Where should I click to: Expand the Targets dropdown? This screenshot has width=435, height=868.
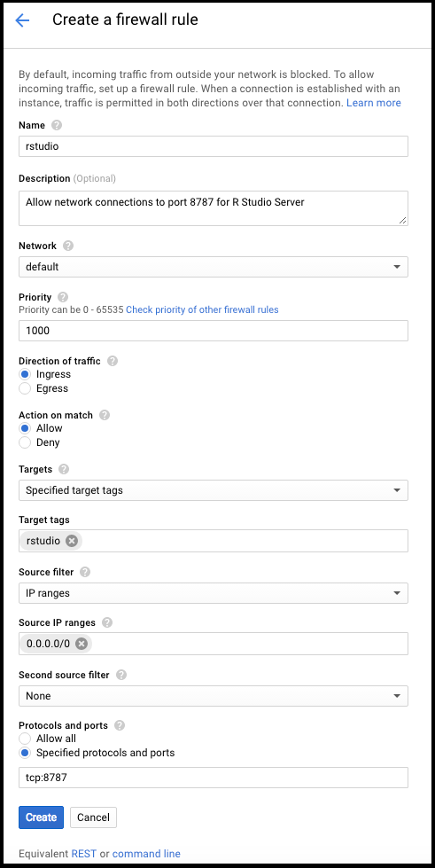point(214,490)
